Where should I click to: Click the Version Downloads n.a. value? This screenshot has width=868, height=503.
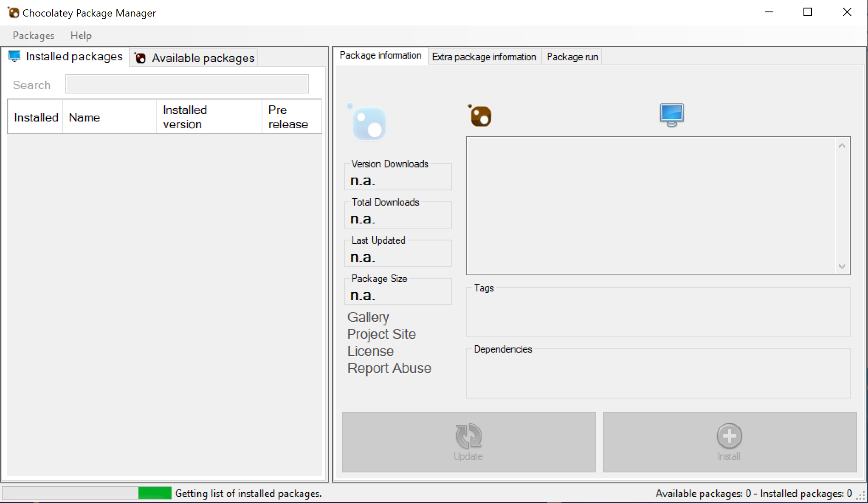(x=362, y=181)
